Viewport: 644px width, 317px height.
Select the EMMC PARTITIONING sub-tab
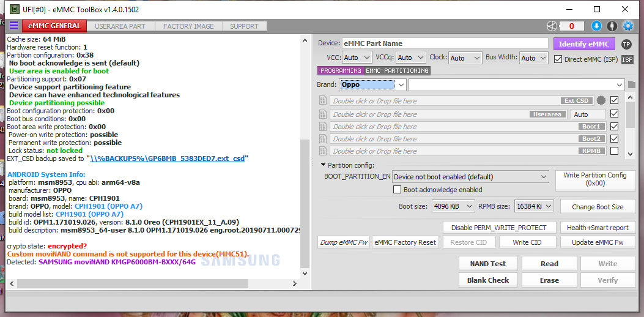(x=397, y=71)
